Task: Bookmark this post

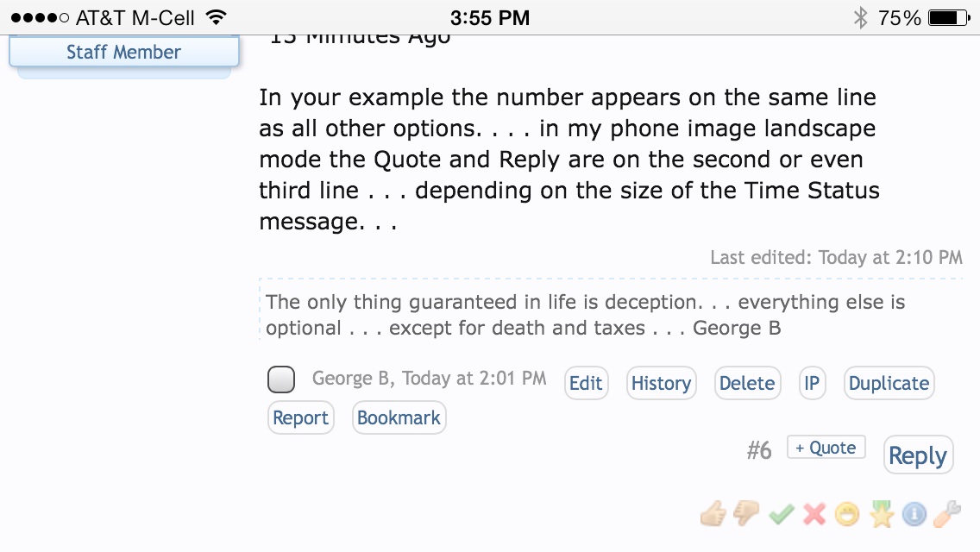Action: [x=399, y=417]
